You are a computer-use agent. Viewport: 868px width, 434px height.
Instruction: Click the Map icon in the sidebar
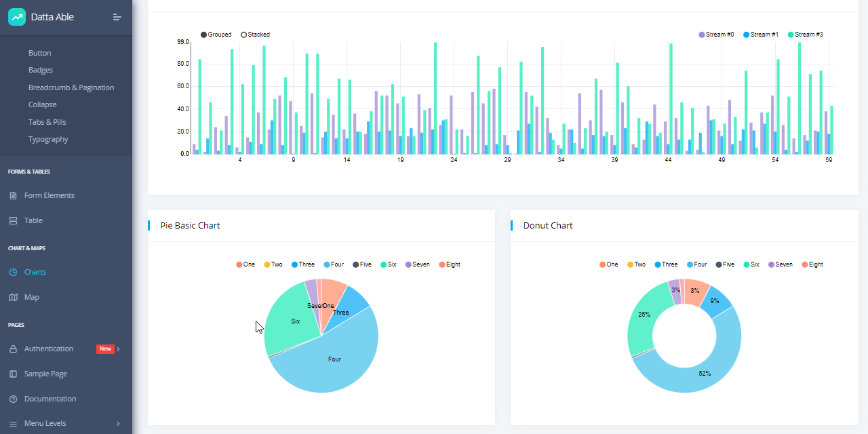click(x=12, y=297)
